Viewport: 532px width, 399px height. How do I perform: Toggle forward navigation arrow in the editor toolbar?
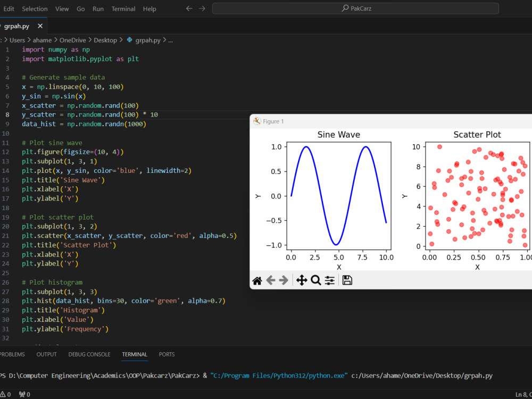point(201,8)
